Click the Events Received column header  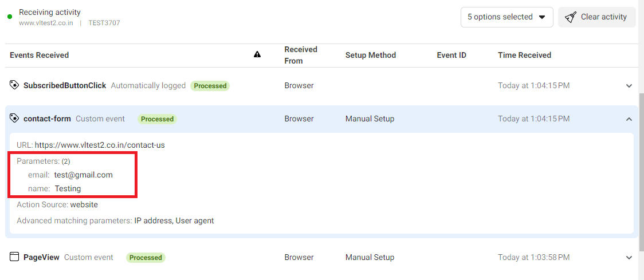[39, 55]
